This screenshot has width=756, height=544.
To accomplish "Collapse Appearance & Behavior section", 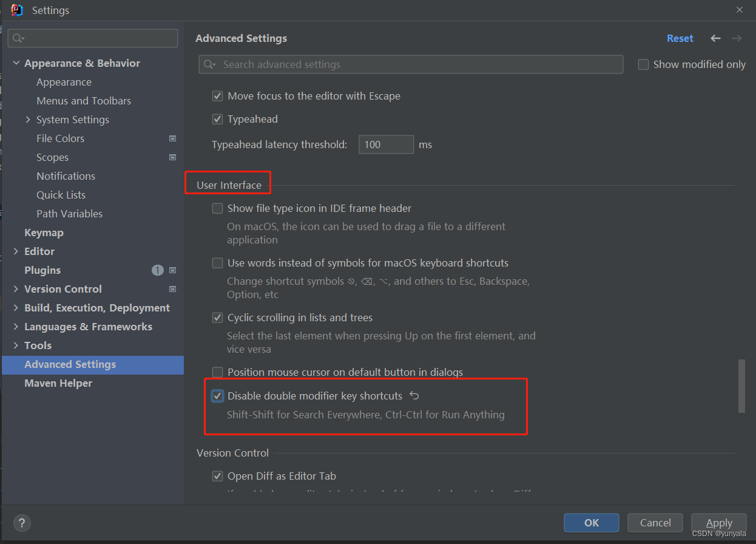I will coord(16,63).
